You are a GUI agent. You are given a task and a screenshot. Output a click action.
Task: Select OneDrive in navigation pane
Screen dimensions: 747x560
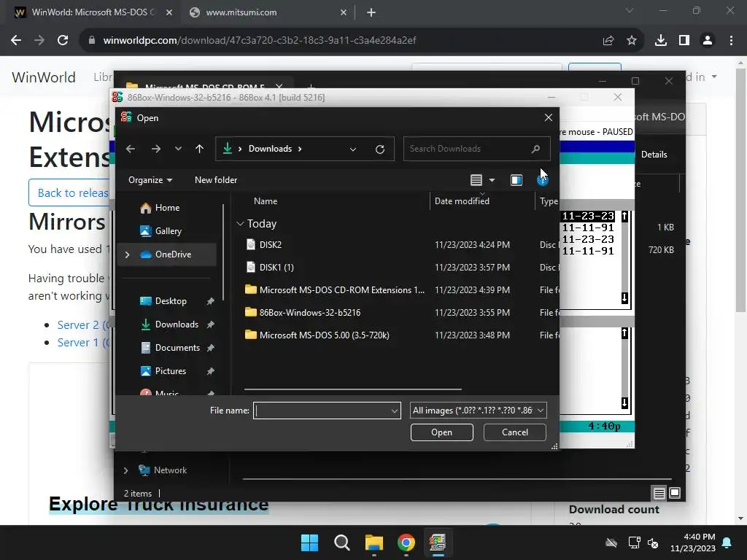pyautogui.click(x=172, y=254)
